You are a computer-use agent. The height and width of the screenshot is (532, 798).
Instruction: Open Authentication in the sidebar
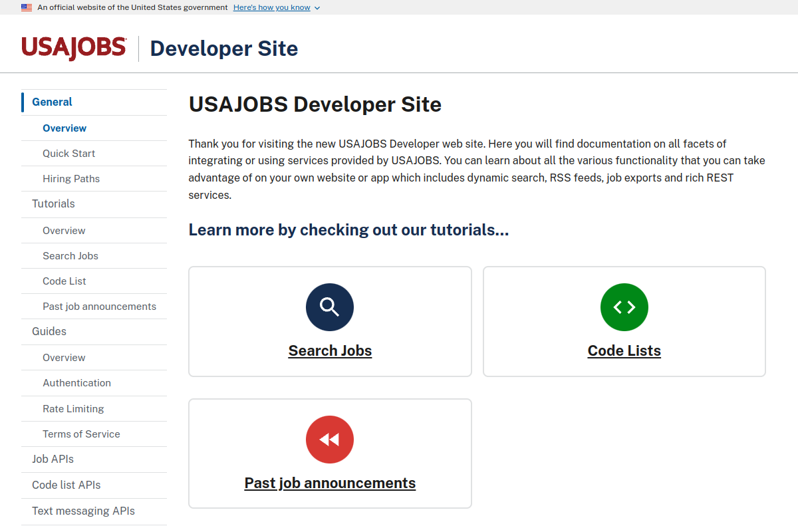point(94,383)
